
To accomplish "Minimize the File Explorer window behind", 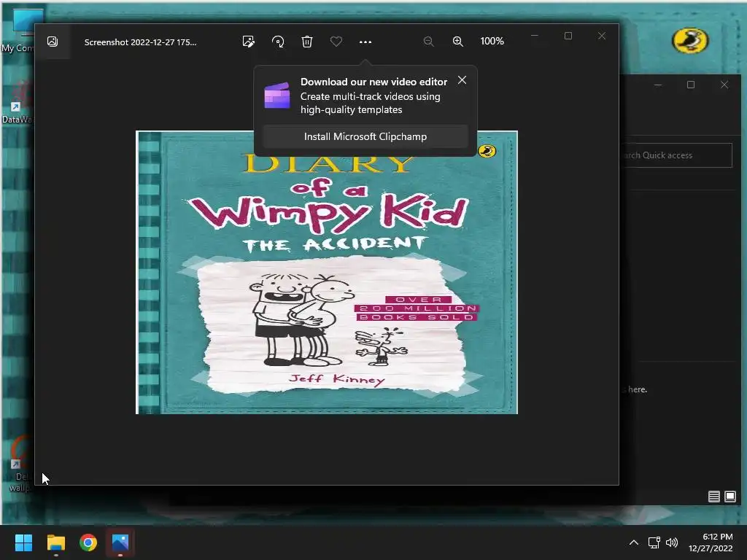I will point(658,85).
